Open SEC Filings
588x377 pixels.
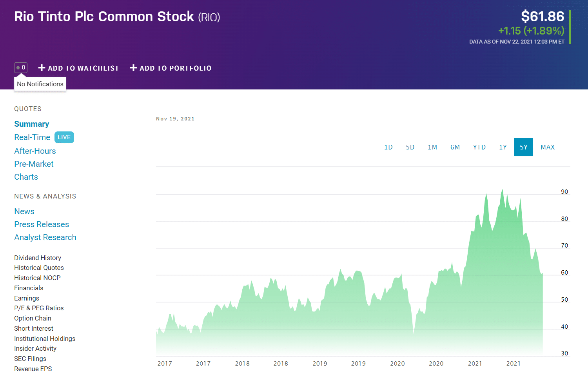click(30, 359)
